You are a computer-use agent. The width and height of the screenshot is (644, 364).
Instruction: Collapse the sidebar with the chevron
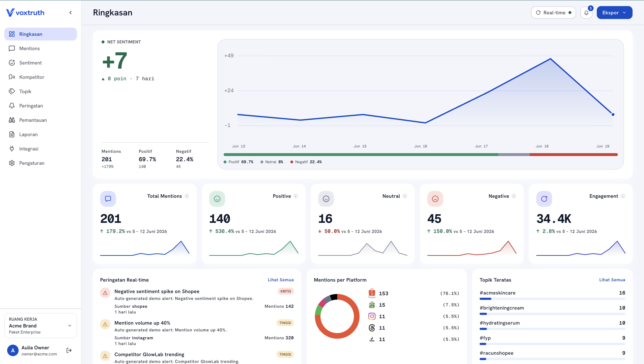(x=70, y=13)
